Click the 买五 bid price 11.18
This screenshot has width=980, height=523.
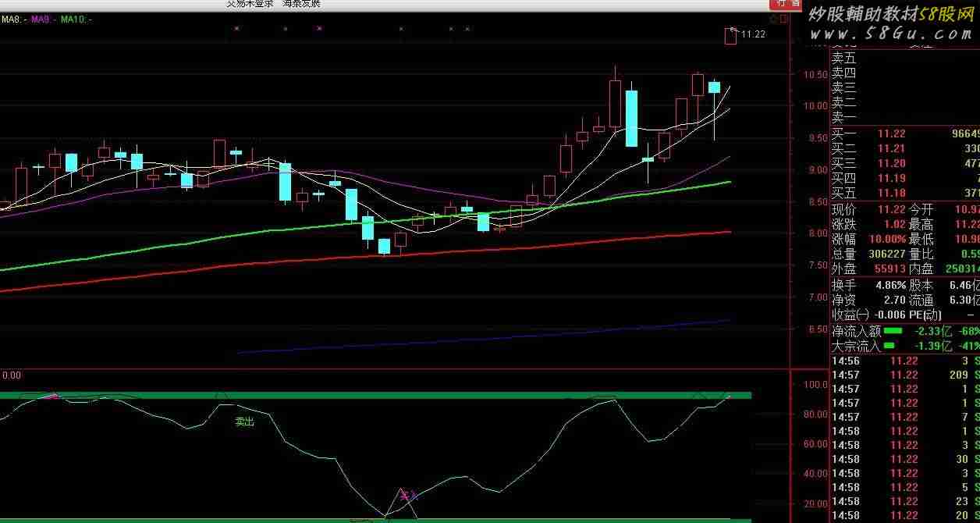(x=892, y=194)
